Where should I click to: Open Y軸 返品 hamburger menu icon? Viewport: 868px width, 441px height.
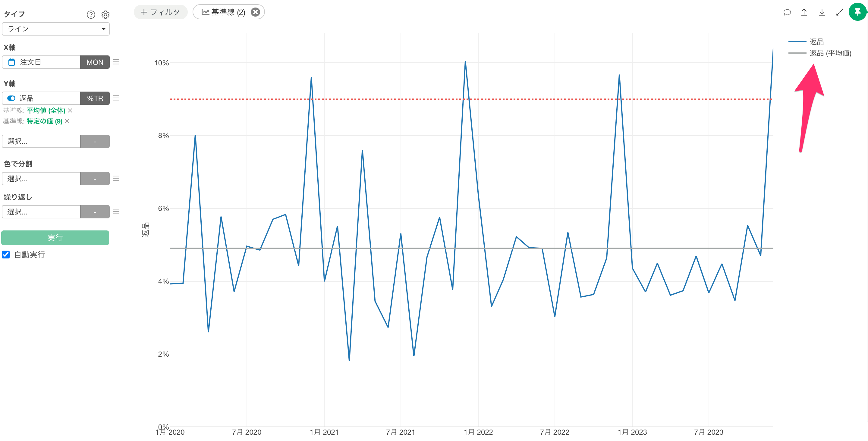tap(116, 98)
